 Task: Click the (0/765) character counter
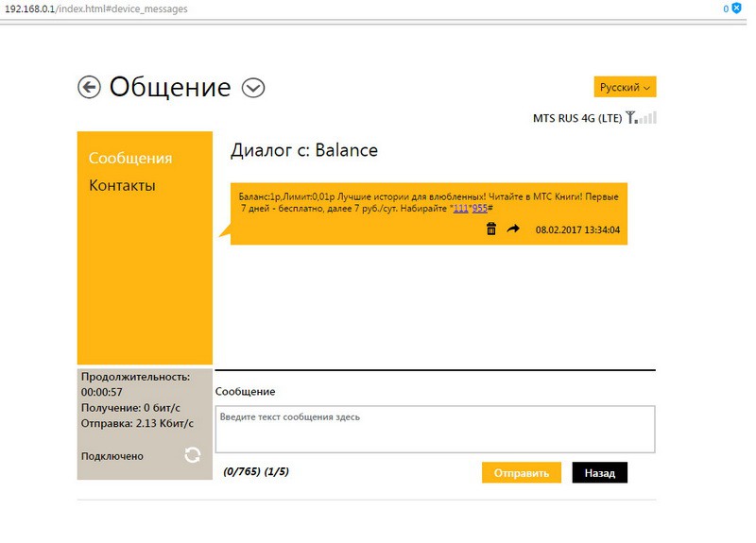[241, 471]
